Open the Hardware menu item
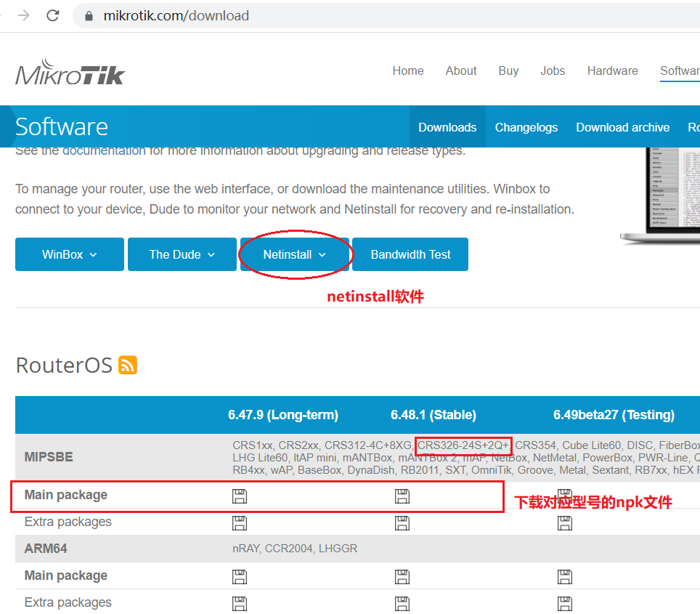The height and width of the screenshot is (614, 700). pos(612,70)
